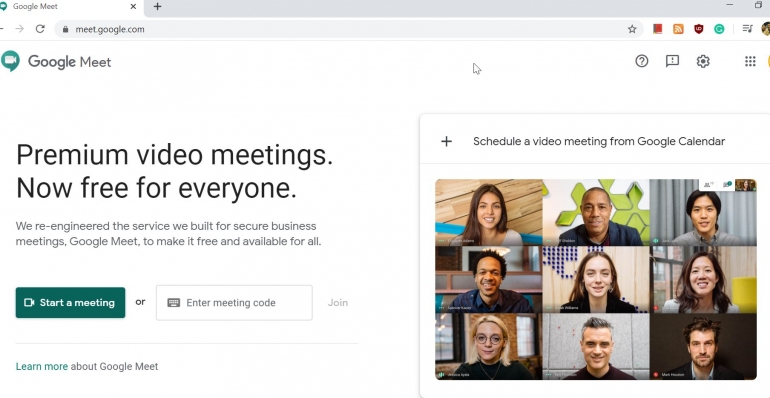Open the Google apps grid launcher
The height and width of the screenshot is (398, 770).
coord(750,61)
